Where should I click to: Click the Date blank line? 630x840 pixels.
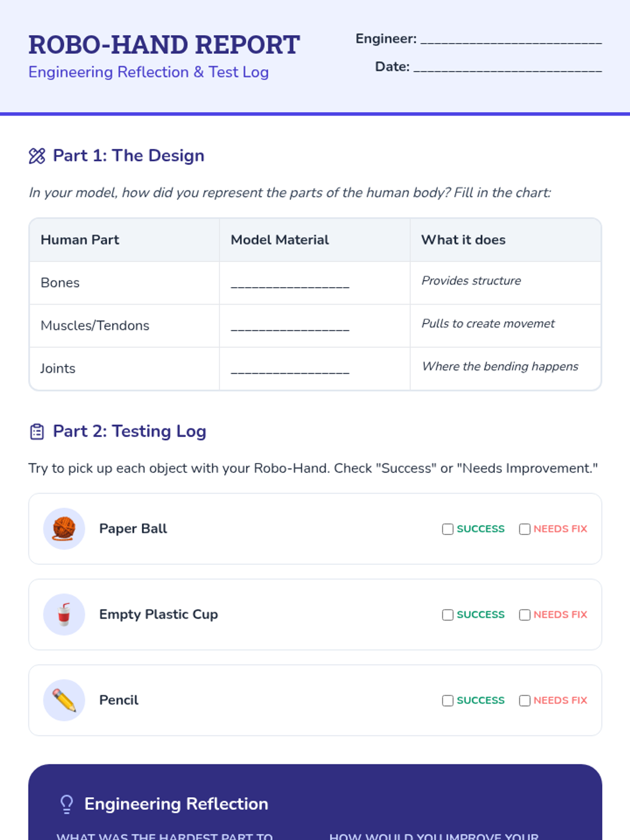507,67
